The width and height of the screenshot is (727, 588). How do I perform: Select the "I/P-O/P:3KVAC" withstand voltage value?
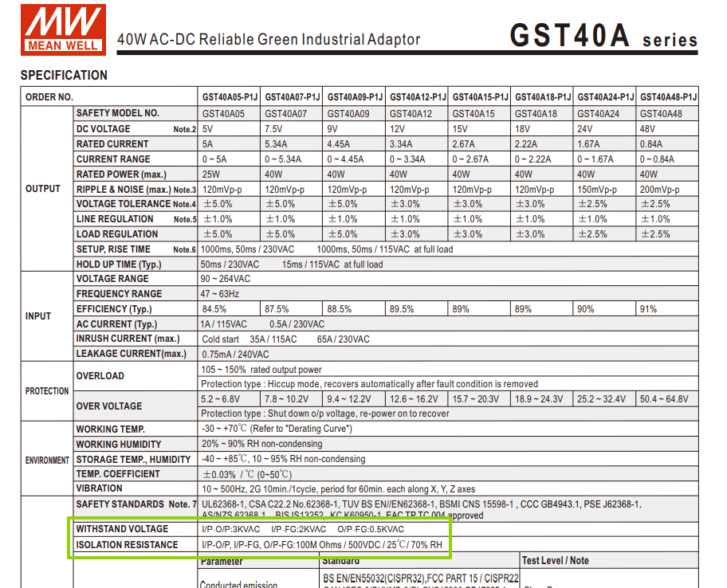point(231,529)
